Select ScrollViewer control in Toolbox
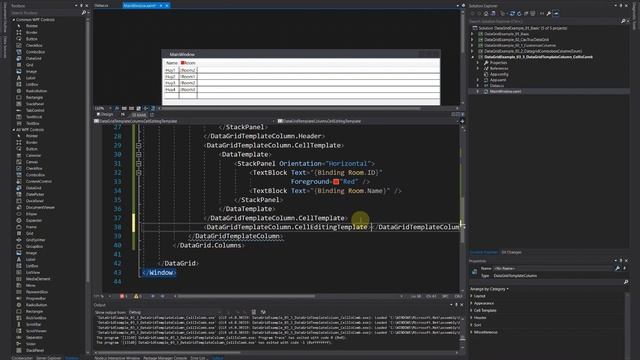Screen dimensions: 640x360 (x=36, y=331)
